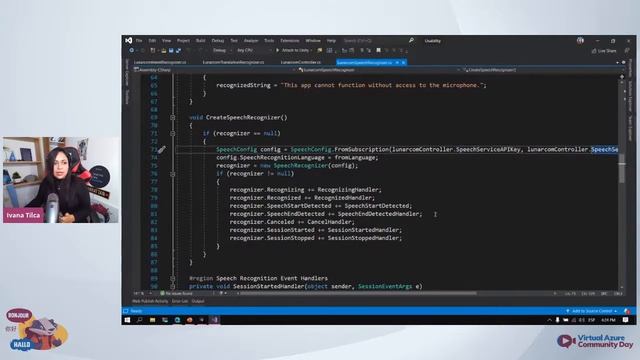
Task: Click the Visual Studio taskbar icon
Action: click(x=215, y=320)
